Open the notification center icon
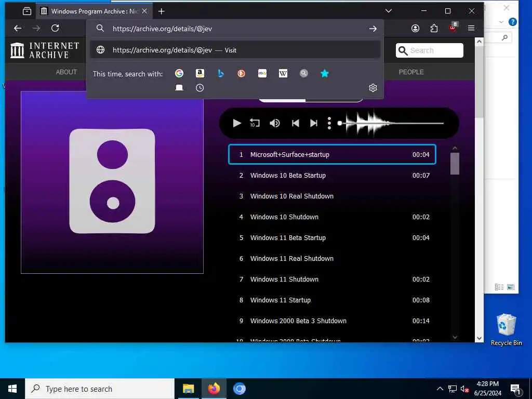532x399 pixels. click(x=516, y=389)
